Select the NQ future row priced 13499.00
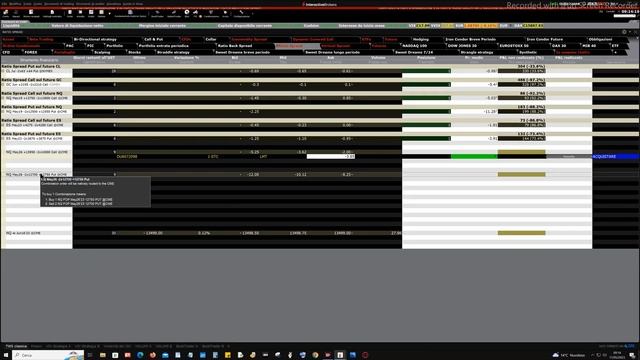Viewport: 640px width, 360px height. point(201,233)
